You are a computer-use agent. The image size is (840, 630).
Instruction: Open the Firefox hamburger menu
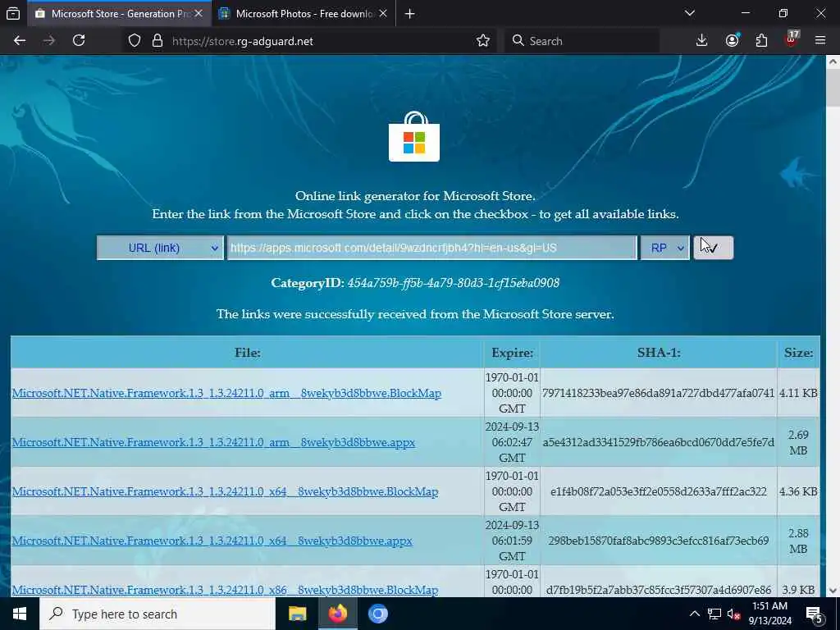tap(820, 41)
